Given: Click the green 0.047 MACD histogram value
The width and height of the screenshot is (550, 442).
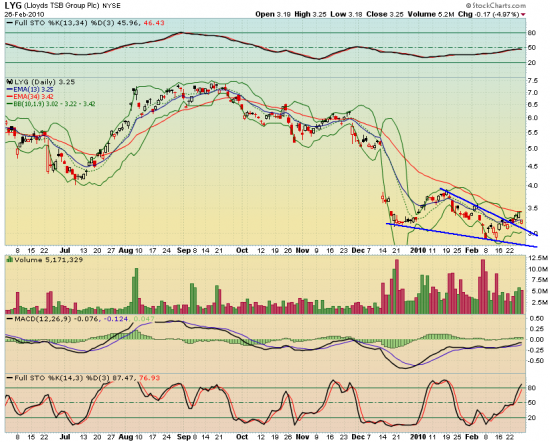Looking at the screenshot, I should 144,319.
